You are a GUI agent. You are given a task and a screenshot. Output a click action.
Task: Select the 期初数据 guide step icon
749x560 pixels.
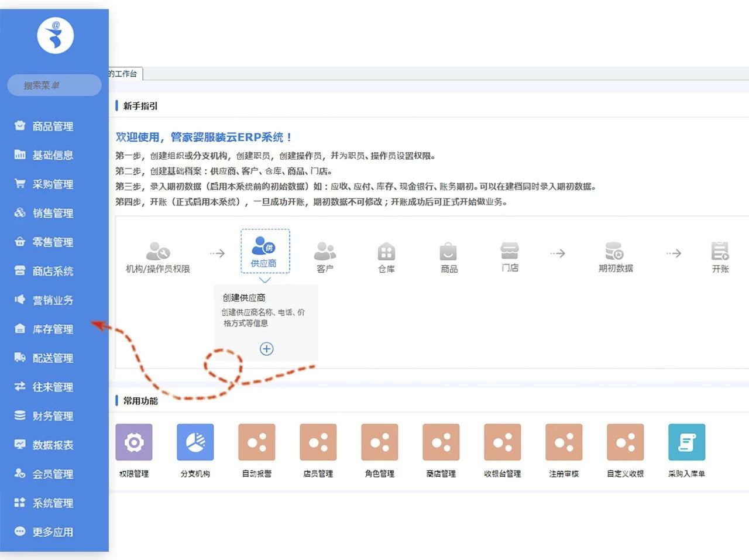[614, 250]
